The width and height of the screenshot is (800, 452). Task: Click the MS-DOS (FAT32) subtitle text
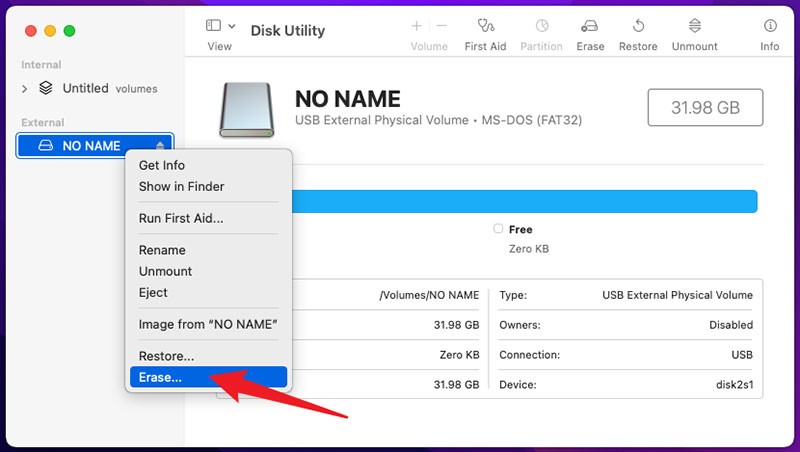click(x=532, y=120)
